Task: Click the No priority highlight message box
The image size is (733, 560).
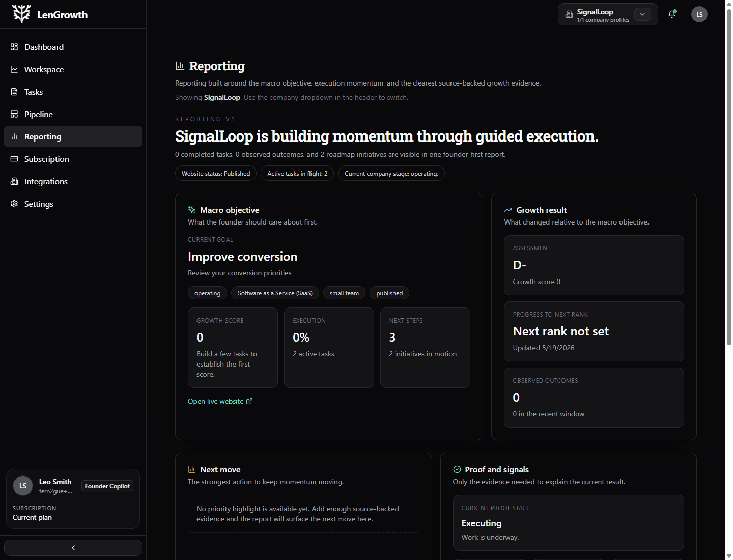Action: [303, 514]
